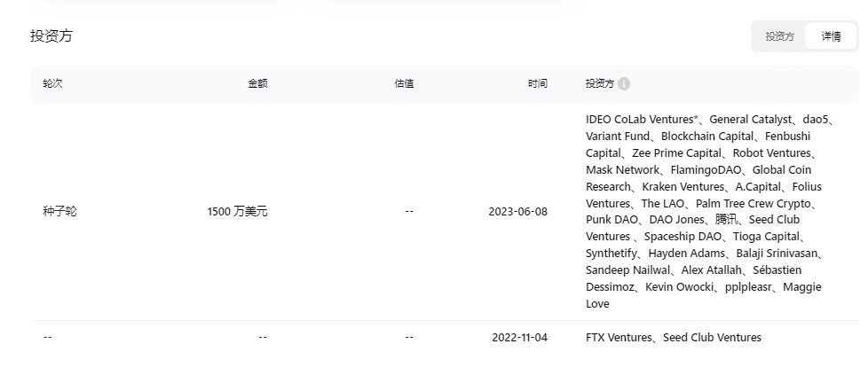Click the 金额 column header
Viewport: 868px width, 383px height.
point(257,84)
